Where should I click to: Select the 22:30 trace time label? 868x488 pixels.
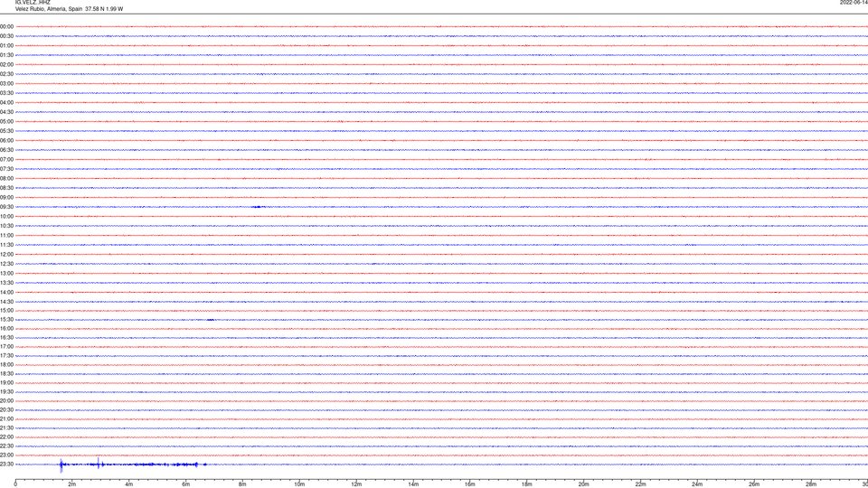pos(6,446)
